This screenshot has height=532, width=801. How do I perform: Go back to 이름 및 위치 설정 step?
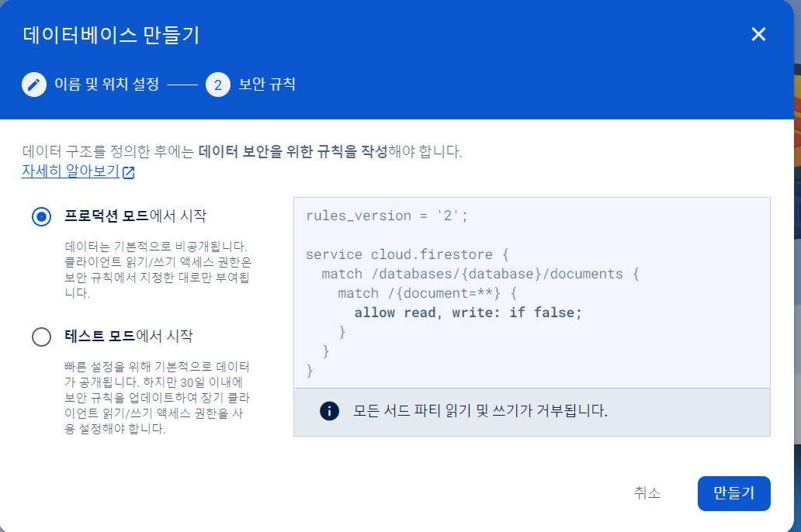click(x=107, y=85)
